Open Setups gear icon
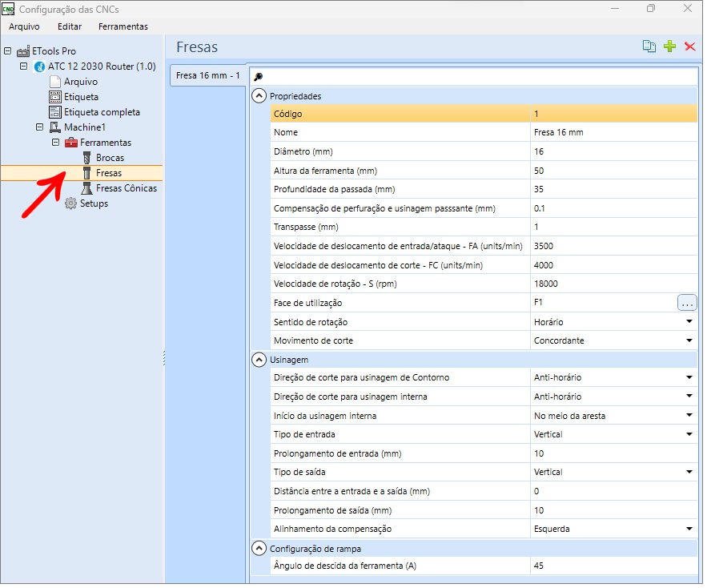This screenshot has width=707, height=588. pos(71,204)
